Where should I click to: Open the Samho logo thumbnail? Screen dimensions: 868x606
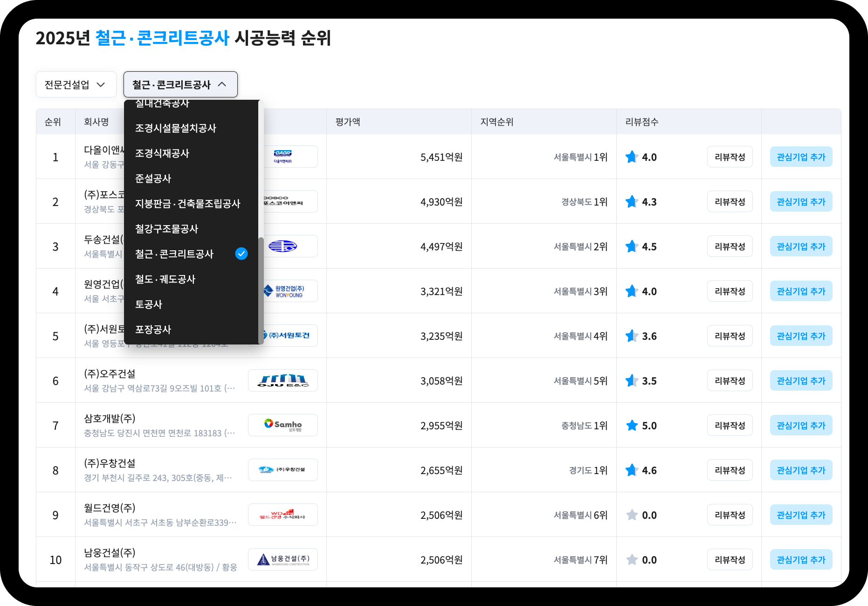(283, 425)
